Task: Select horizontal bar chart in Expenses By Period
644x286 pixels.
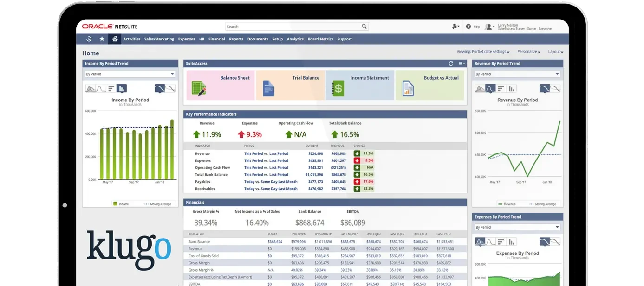Action: point(501,241)
